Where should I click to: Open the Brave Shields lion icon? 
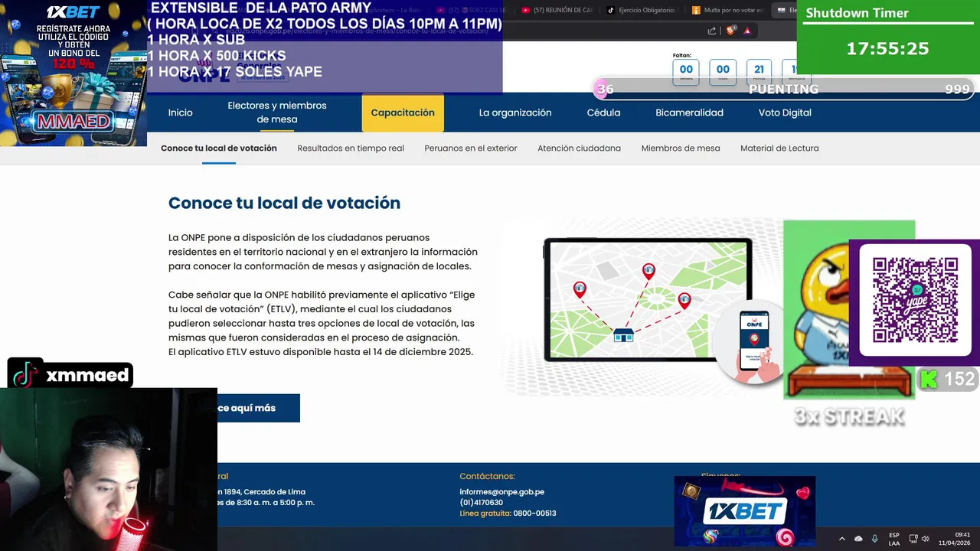click(x=730, y=31)
